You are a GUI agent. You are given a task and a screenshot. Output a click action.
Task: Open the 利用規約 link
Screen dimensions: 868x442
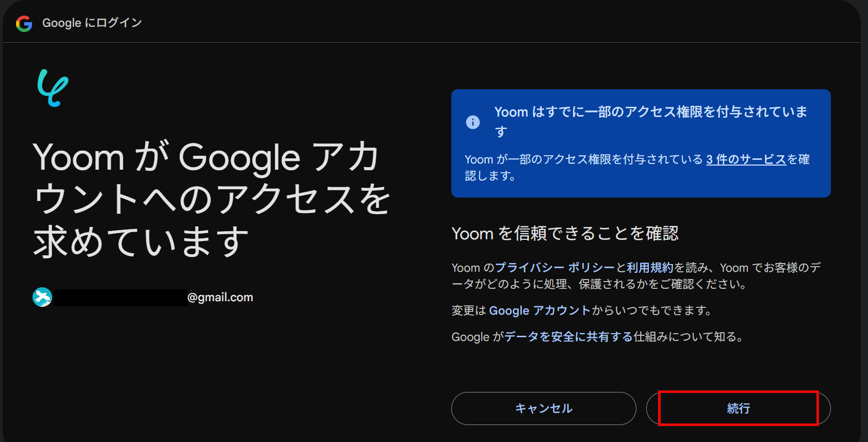650,268
